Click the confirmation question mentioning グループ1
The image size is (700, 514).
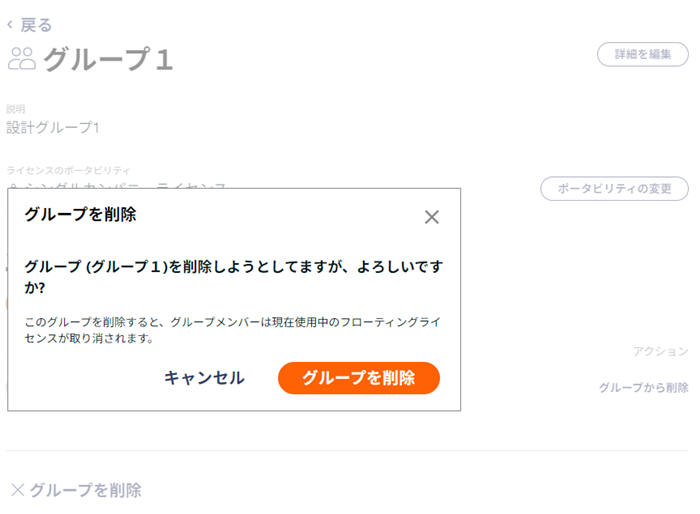[233, 276]
